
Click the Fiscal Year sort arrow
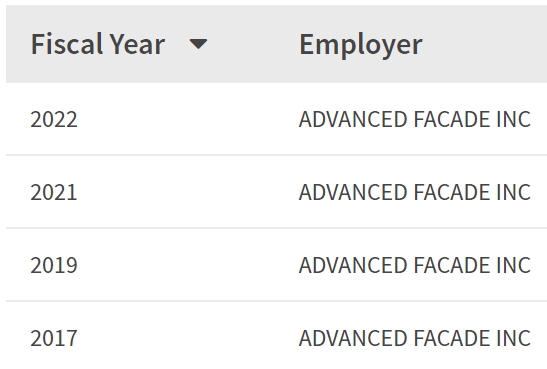pyautogui.click(x=198, y=44)
